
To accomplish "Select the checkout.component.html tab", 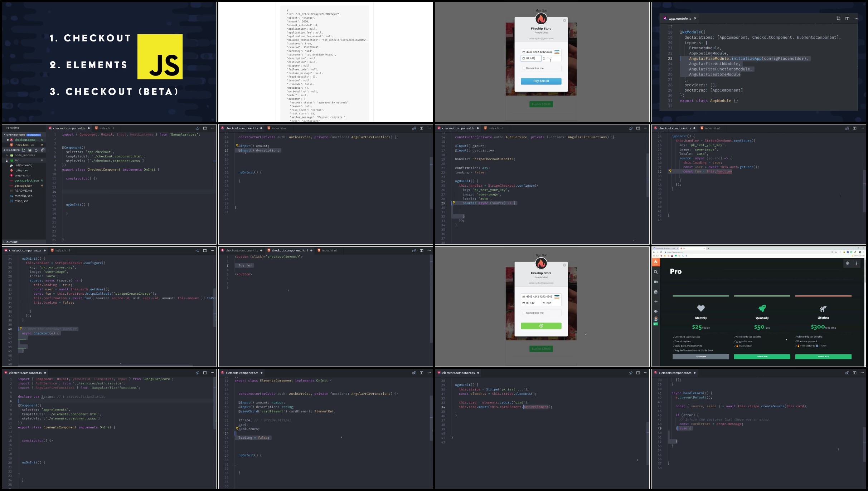I will click(x=290, y=250).
